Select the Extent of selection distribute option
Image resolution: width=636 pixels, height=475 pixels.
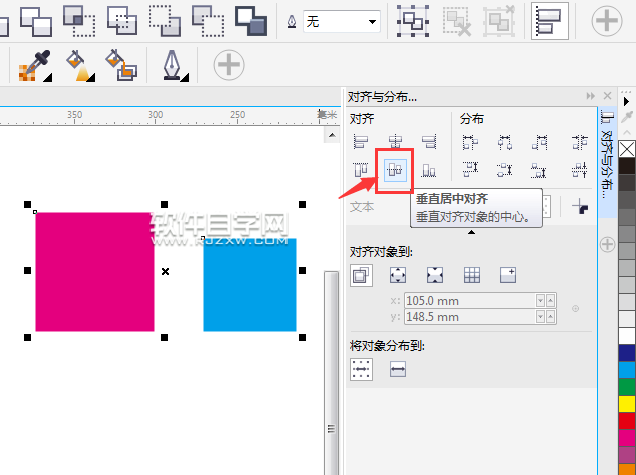(361, 369)
